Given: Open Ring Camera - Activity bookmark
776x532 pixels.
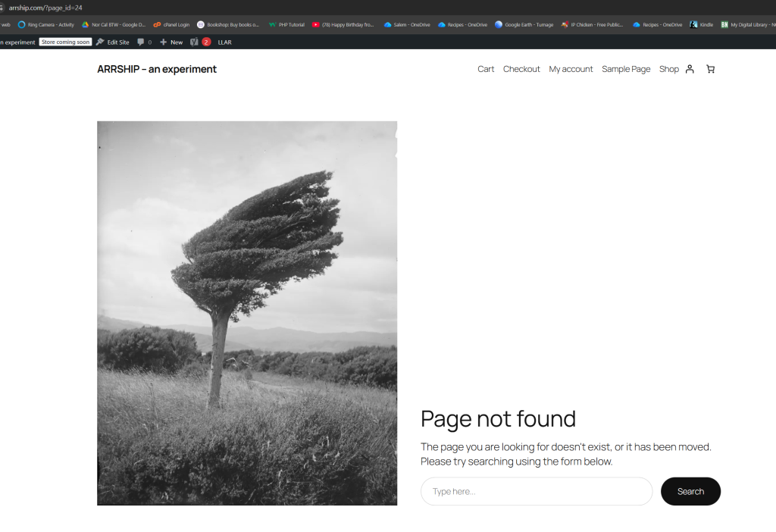Looking at the screenshot, I should pos(46,25).
